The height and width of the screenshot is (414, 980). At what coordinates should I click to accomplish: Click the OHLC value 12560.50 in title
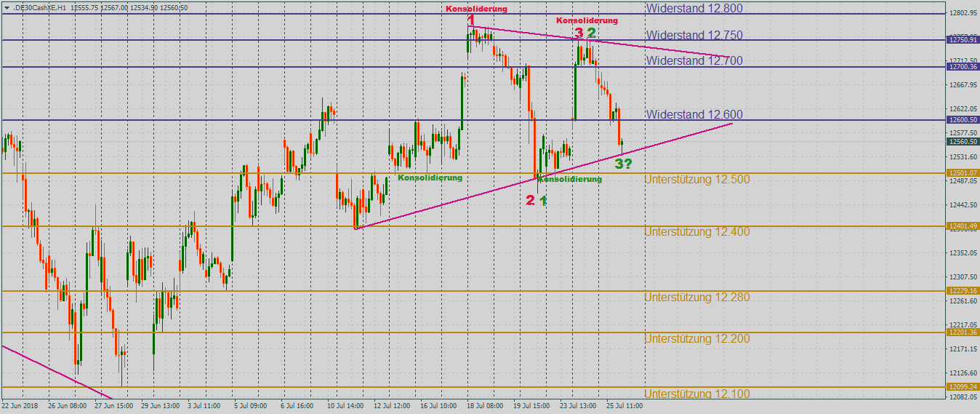[172, 7]
